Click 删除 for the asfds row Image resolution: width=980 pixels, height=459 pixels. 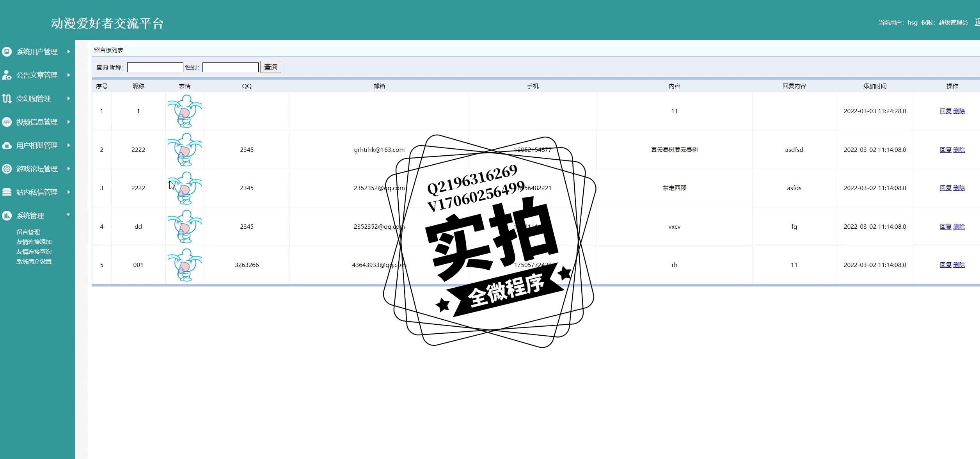[x=959, y=188]
